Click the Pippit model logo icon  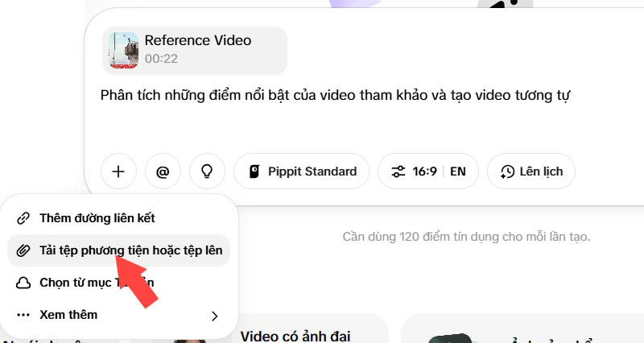point(254,171)
